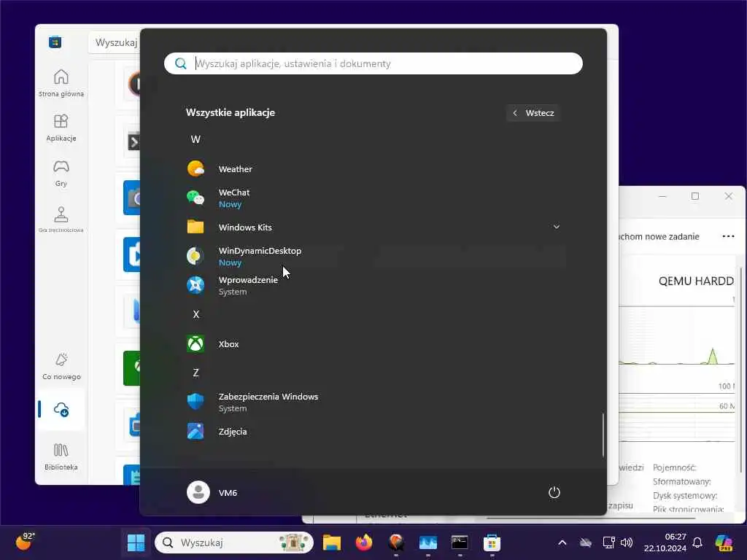
Task: Open Gry section in Microsoft Store
Action: (x=61, y=174)
